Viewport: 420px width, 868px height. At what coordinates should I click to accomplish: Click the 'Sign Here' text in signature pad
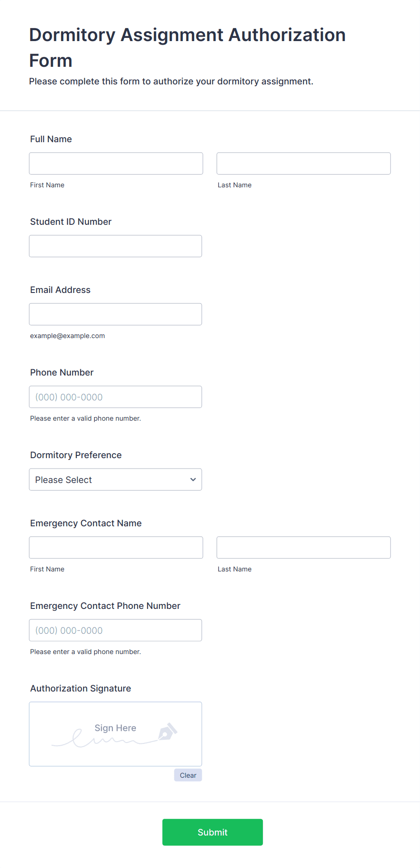[115, 728]
